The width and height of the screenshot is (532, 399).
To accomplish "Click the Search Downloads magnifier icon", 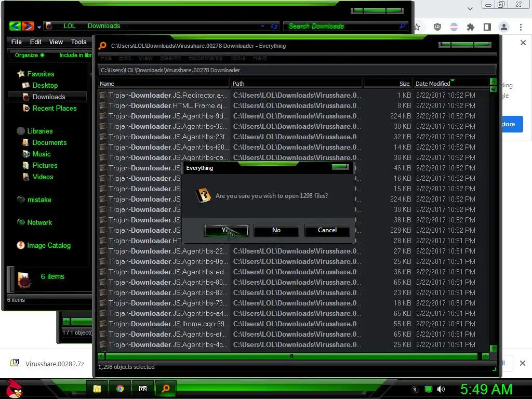I will point(403,26).
